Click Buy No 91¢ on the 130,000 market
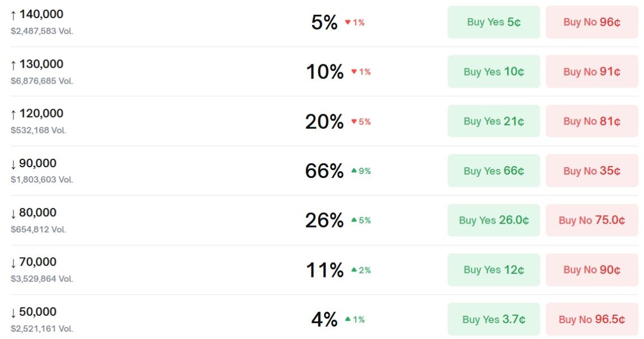The height and width of the screenshot is (339, 644). click(x=591, y=71)
